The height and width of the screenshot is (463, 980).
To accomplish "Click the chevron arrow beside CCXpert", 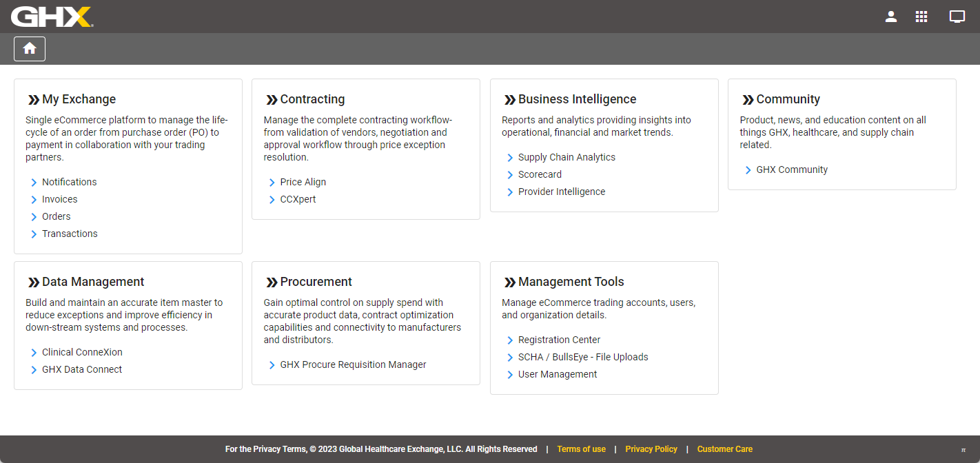I will point(272,200).
